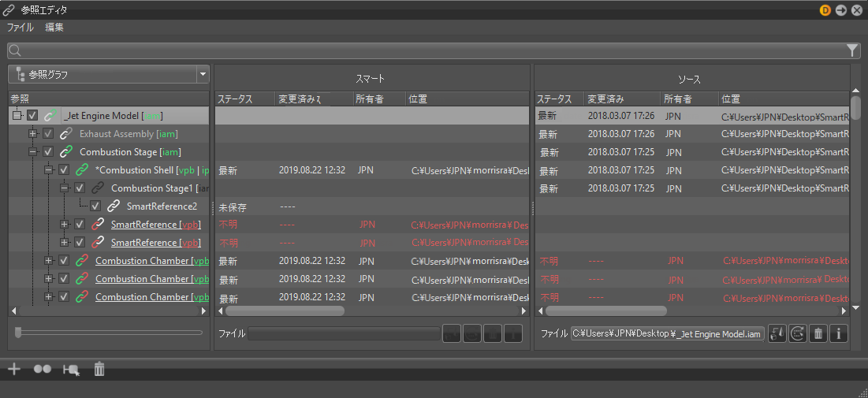
Task: Click the reload icon in the source panel
Action: click(797, 334)
